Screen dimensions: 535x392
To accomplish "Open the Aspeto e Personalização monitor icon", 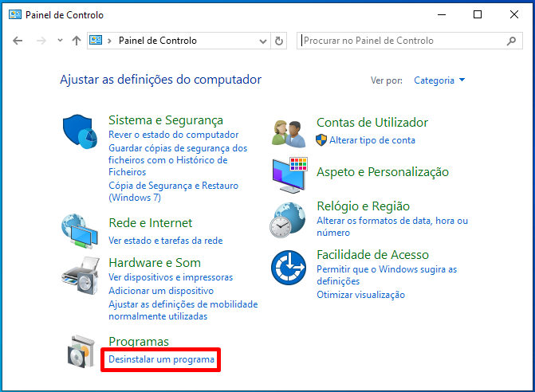I will (289, 175).
